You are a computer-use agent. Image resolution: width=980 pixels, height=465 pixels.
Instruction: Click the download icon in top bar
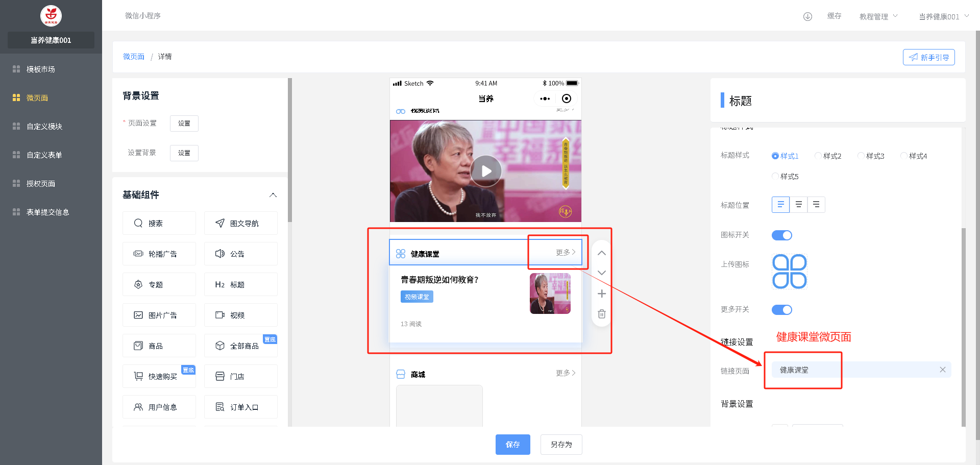pos(807,16)
